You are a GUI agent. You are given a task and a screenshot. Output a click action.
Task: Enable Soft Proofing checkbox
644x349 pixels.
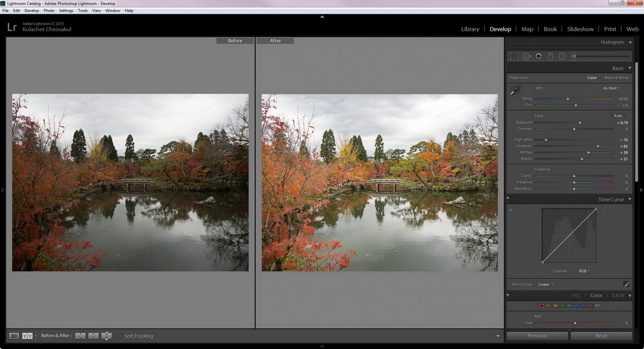(120, 336)
